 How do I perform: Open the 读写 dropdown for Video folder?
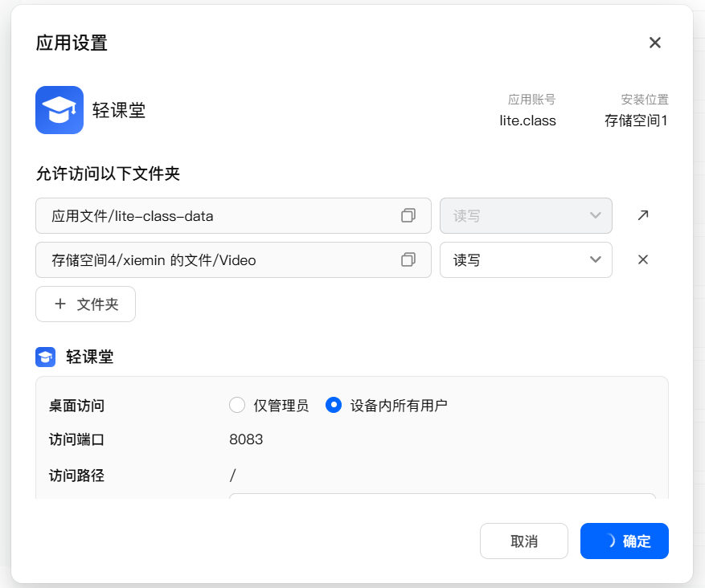pyautogui.click(x=526, y=259)
